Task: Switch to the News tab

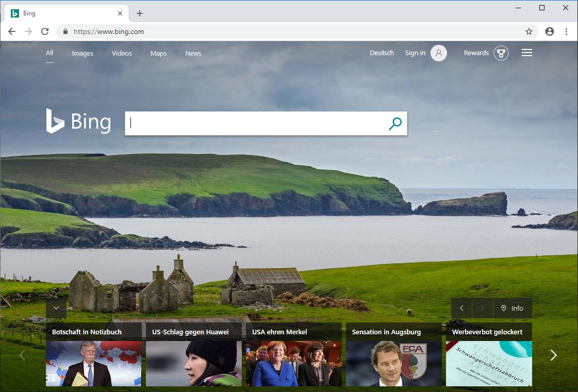Action: coord(193,54)
